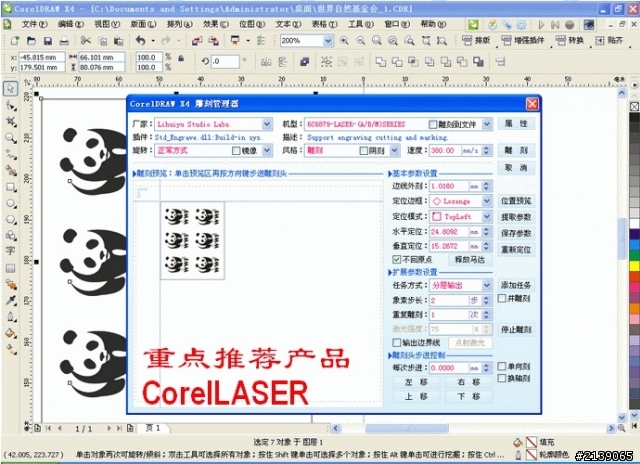Pick the yellow swatch in the color palette
Screen dimensions: 640x464
(634, 266)
